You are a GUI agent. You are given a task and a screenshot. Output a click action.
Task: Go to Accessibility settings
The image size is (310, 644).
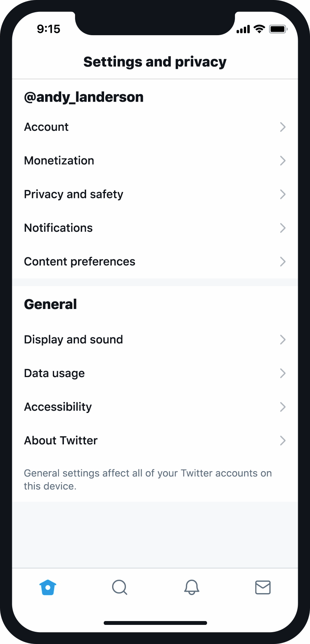58,407
